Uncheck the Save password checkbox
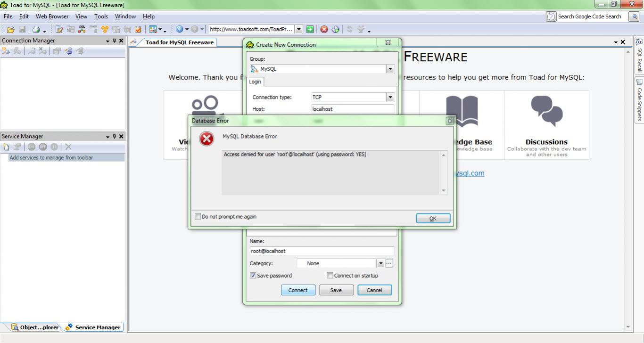Screen dimensions: 644x343 click(253, 276)
